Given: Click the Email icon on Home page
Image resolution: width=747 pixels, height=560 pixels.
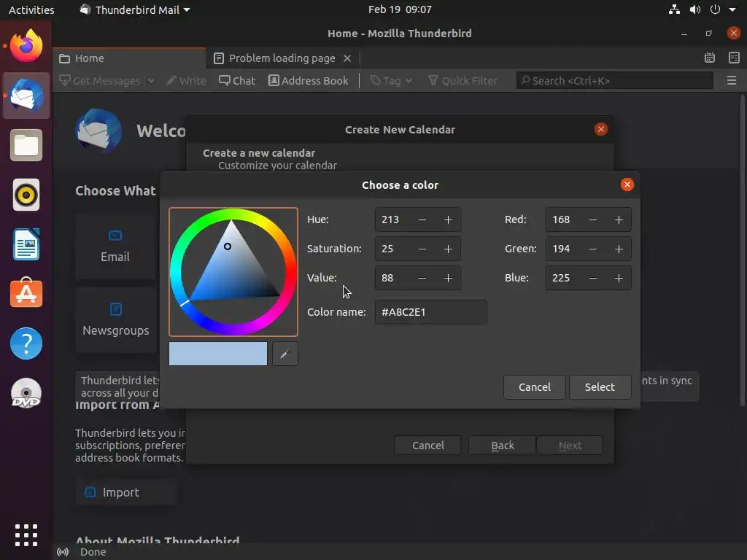Looking at the screenshot, I should 115,236.
